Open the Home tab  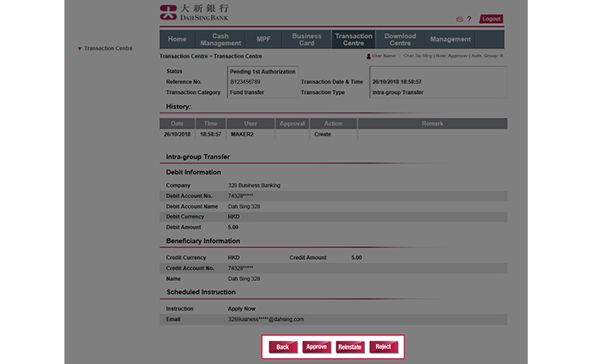[177, 39]
